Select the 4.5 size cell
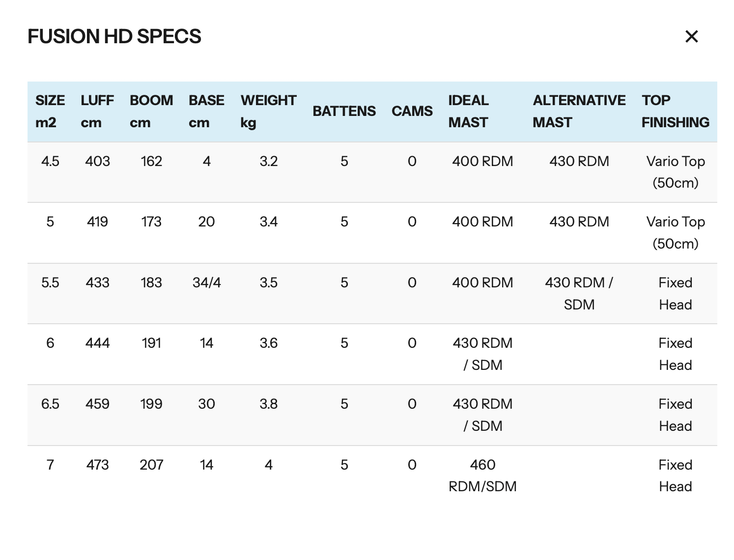 (x=50, y=161)
